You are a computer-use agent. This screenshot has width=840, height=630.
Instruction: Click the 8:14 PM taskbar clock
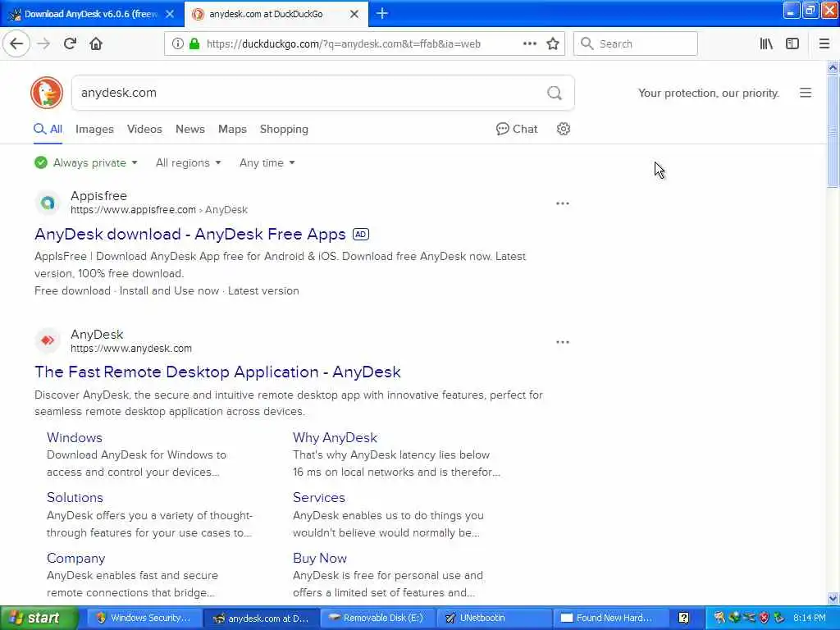[x=810, y=618]
